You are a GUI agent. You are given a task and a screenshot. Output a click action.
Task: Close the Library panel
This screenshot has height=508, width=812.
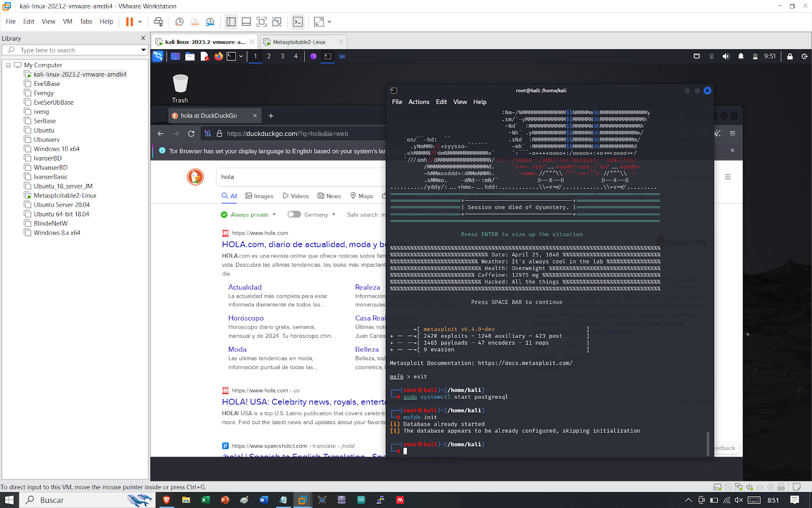pyautogui.click(x=143, y=38)
